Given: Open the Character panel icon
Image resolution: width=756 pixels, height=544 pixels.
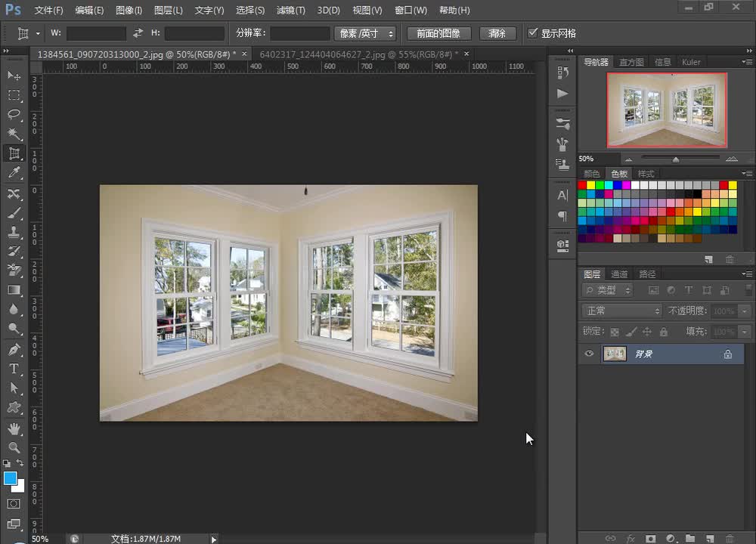Looking at the screenshot, I should (x=562, y=195).
